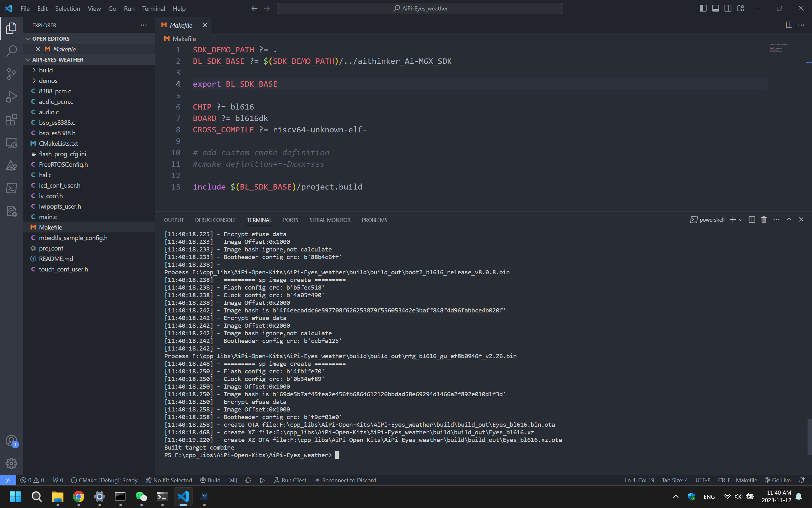Open Customize Layout button
This screenshot has height=508, width=812.
pos(741,8)
